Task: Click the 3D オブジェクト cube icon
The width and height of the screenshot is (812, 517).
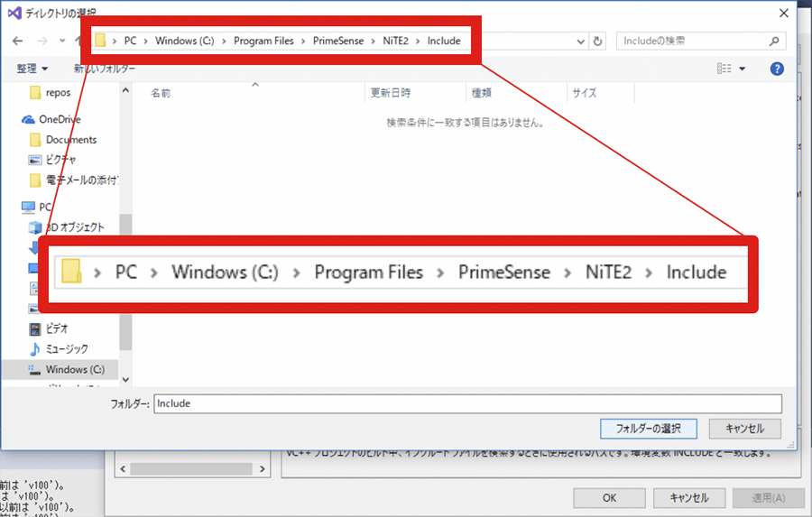Action: pos(35,227)
